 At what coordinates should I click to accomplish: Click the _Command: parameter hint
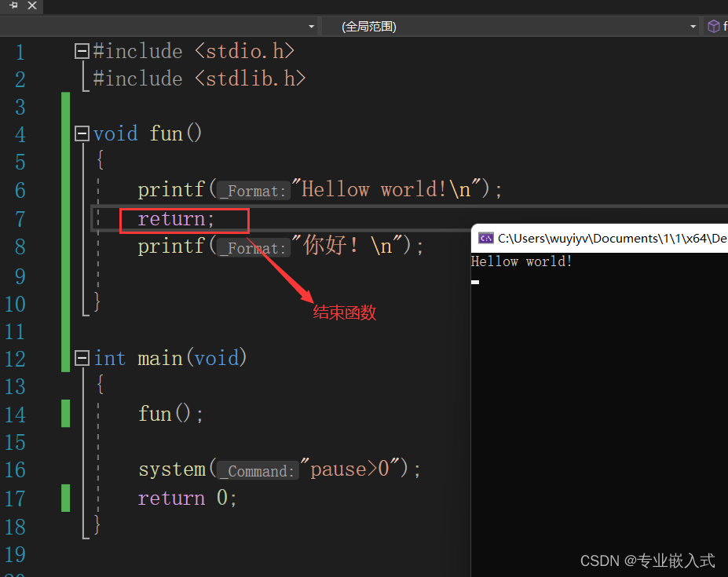tap(258, 470)
